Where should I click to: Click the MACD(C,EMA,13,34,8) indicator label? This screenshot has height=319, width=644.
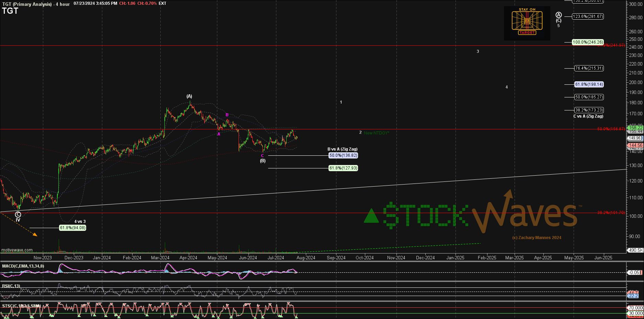pos(23,266)
